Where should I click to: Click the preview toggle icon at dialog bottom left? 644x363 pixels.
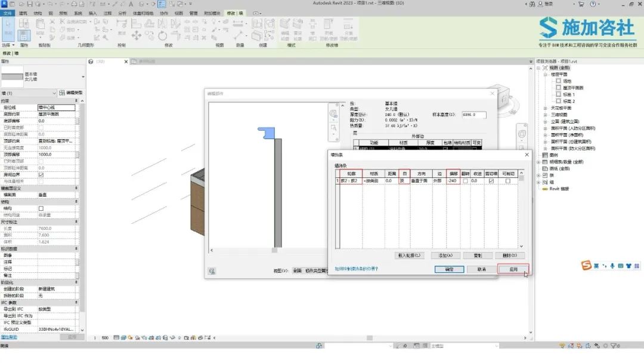212,271
